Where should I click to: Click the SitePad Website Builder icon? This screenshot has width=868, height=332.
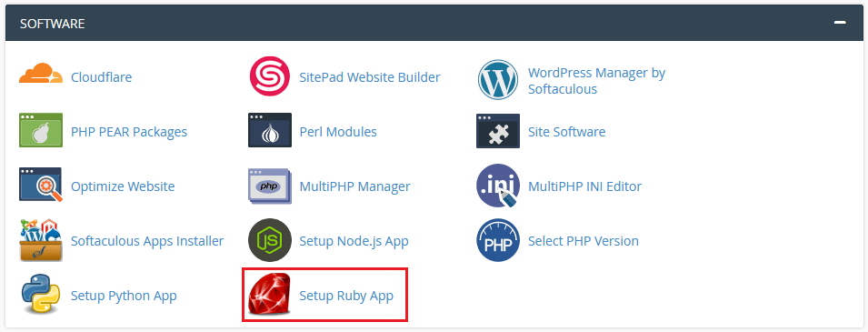click(270, 77)
